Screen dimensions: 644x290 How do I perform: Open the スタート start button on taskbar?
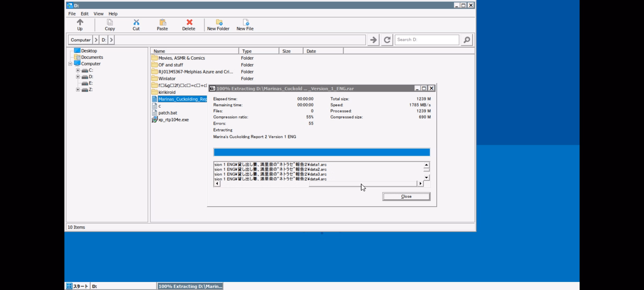click(x=77, y=286)
